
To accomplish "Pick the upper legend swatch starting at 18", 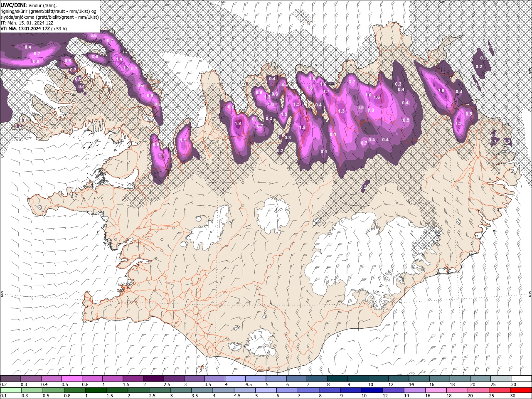I will (460, 379).
